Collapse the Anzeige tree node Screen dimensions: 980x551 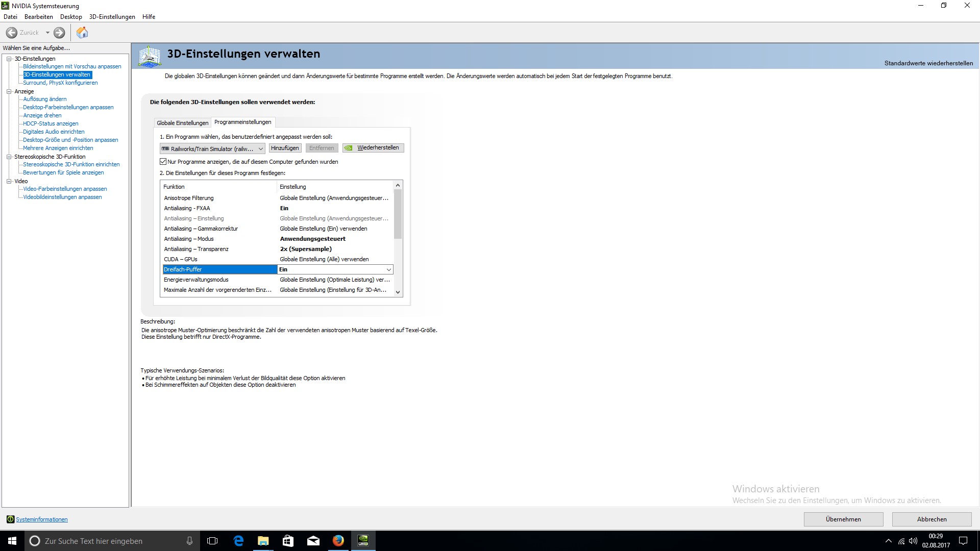point(9,91)
